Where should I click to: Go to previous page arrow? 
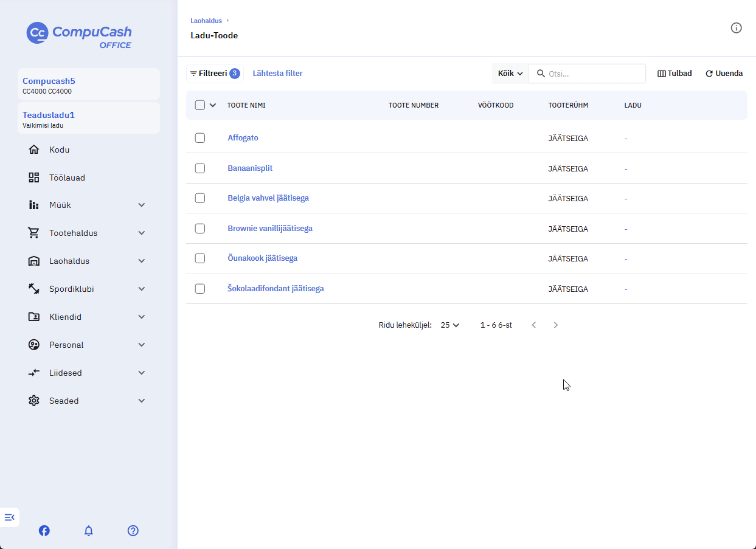click(x=534, y=325)
